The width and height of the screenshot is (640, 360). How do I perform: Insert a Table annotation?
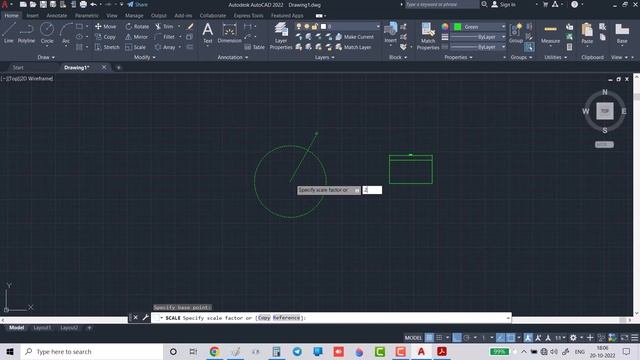[x=254, y=47]
